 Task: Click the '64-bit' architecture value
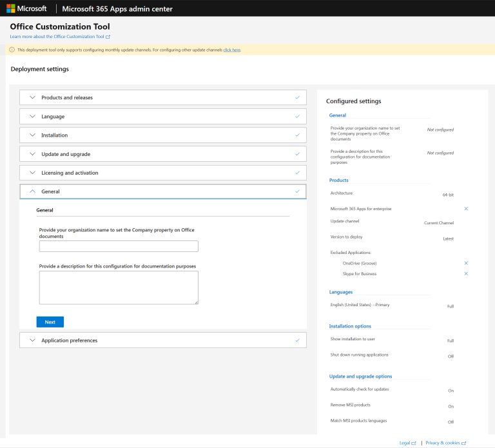tap(448, 195)
